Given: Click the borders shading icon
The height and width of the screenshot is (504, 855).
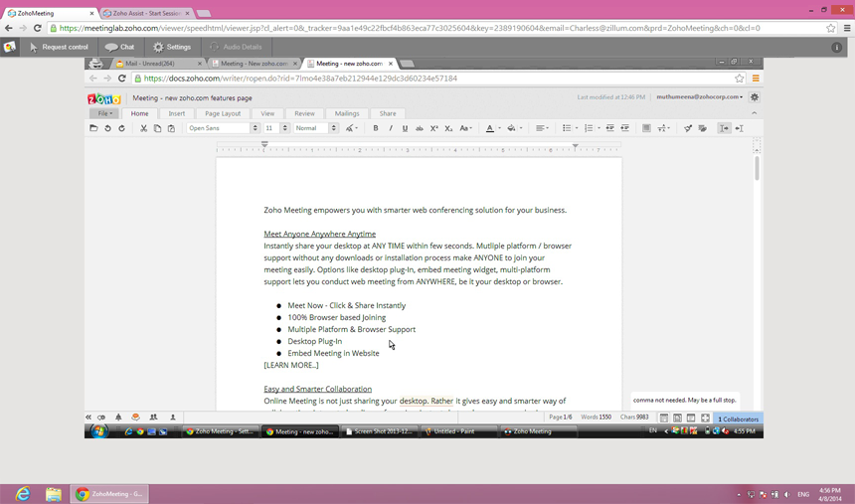Looking at the screenshot, I should pyautogui.click(x=646, y=128).
